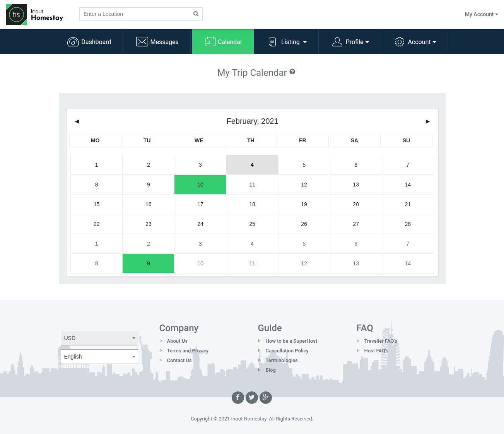Image resolution: width=504 pixels, height=434 pixels.
Task: Open the Messages envelope icon
Action: 142,41
